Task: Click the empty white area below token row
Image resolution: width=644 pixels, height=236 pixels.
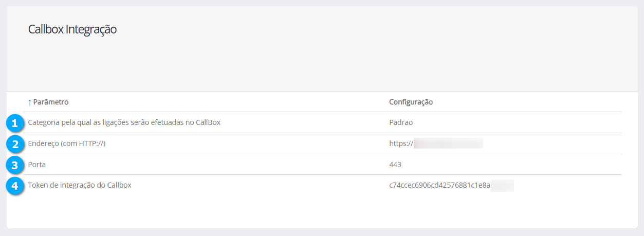Action: tap(322, 211)
